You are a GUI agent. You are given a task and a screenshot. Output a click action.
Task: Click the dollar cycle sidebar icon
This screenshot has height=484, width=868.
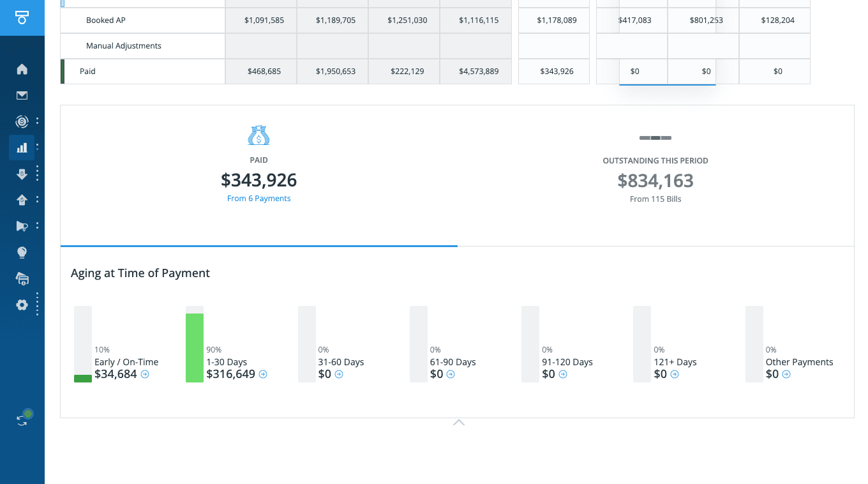(22, 121)
